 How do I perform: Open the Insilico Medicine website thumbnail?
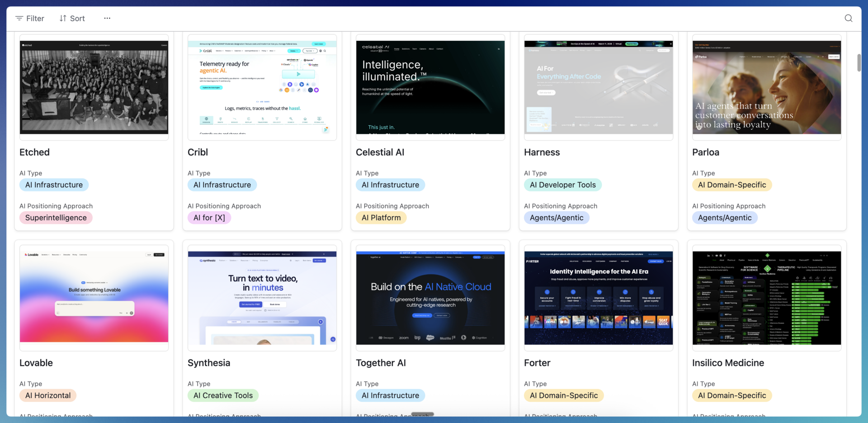(x=767, y=298)
